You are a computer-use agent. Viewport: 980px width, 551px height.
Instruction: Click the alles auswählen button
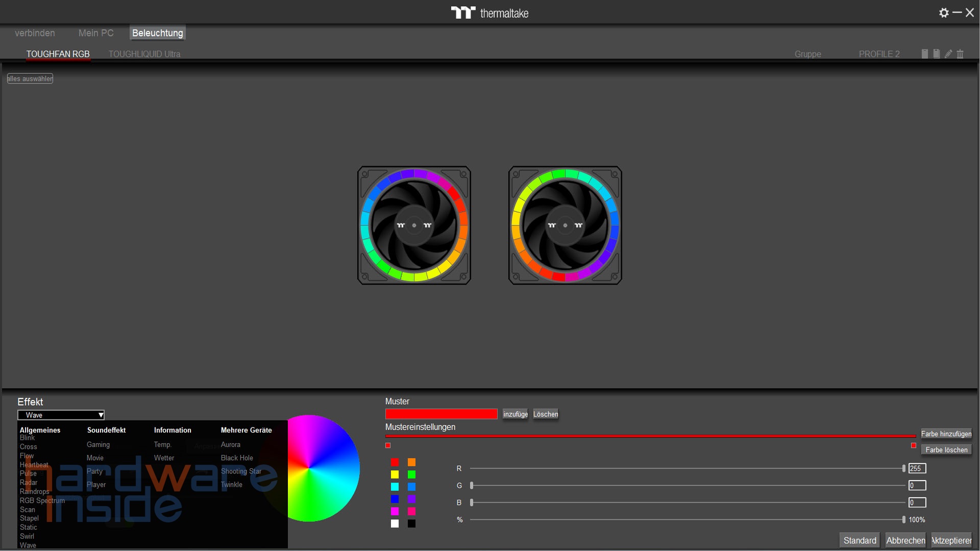coord(29,78)
